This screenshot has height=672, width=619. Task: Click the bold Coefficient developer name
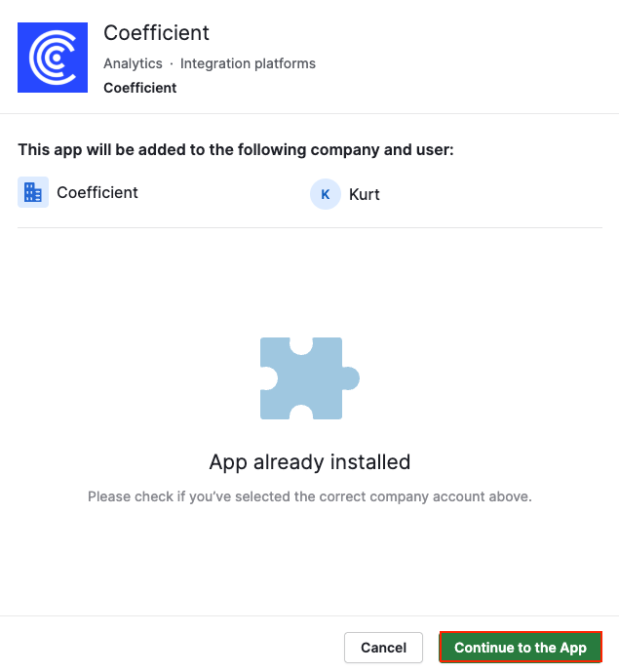[x=140, y=88]
